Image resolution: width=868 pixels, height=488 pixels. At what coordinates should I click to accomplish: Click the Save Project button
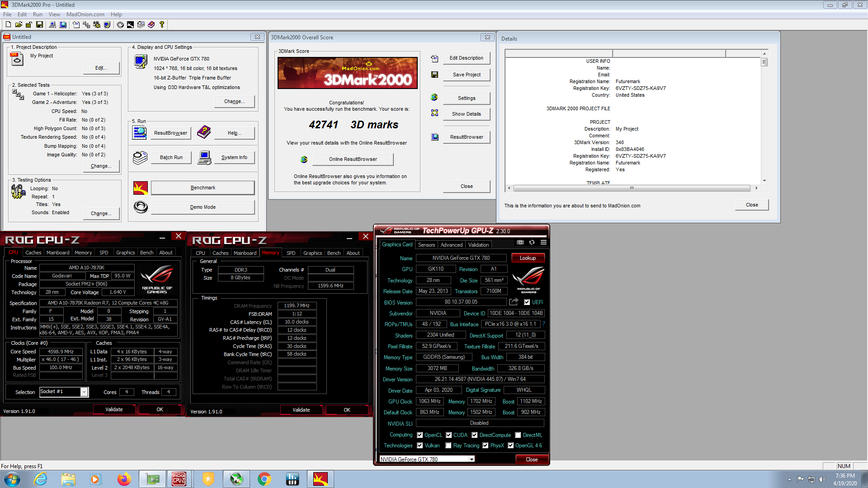click(467, 75)
